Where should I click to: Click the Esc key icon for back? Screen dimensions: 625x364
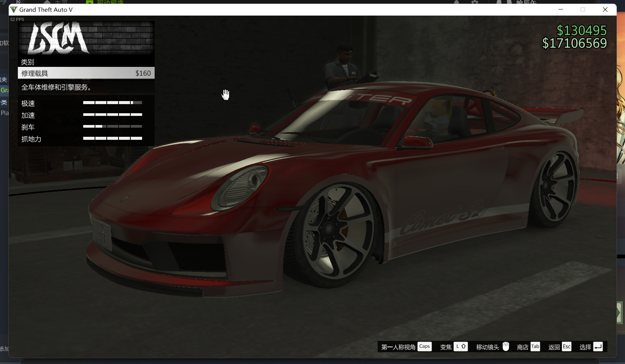click(566, 347)
